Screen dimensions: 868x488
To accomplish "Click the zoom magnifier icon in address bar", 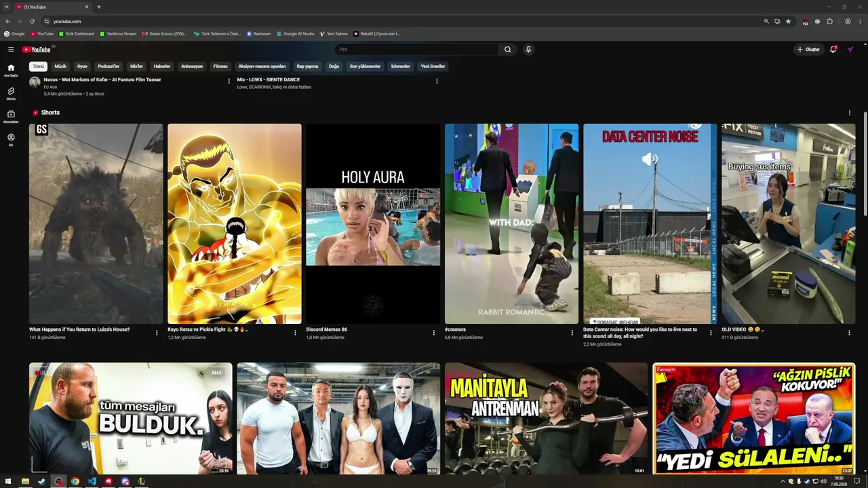I will pos(766,21).
